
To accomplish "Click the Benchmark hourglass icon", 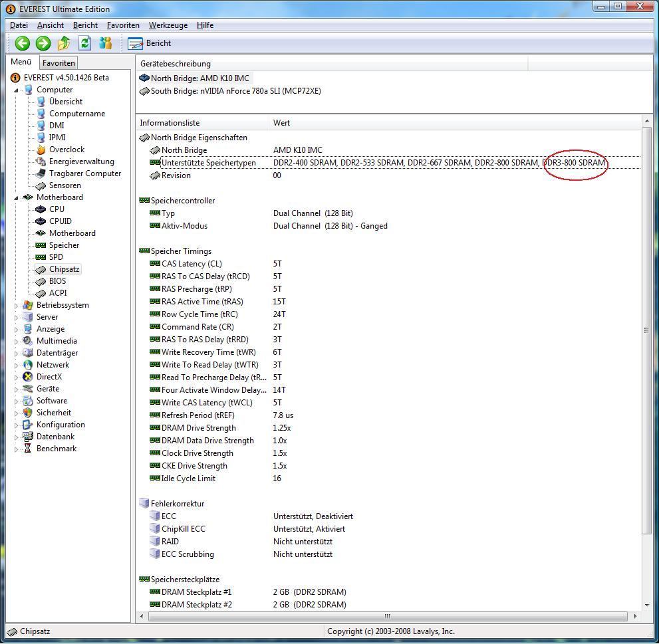I will [28, 449].
